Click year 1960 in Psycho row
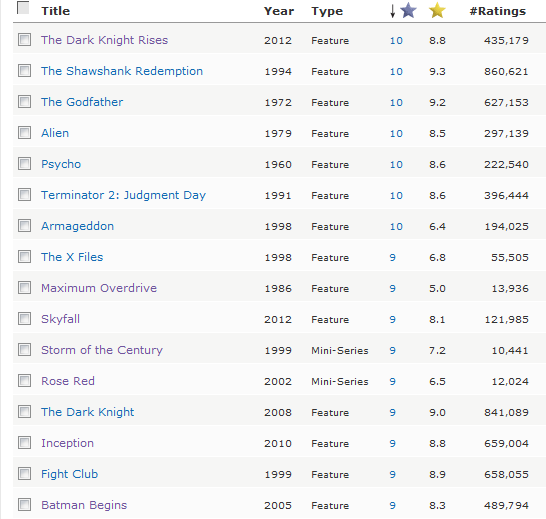This screenshot has height=519, width=546. point(278,164)
